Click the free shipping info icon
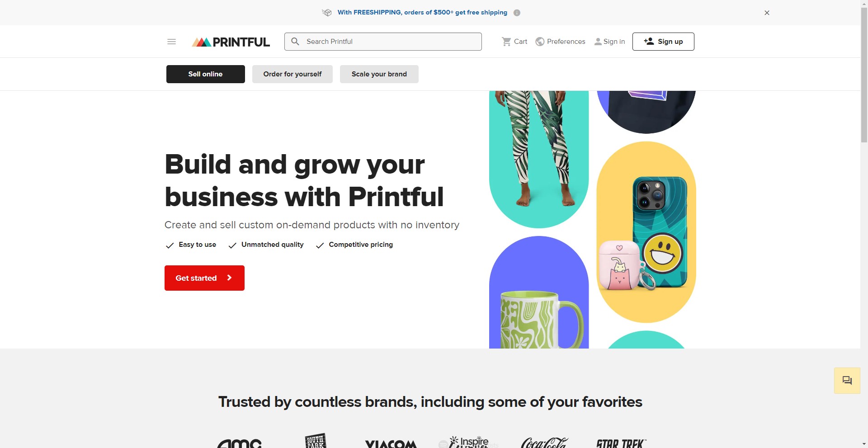This screenshot has width=868, height=448. coord(517,13)
